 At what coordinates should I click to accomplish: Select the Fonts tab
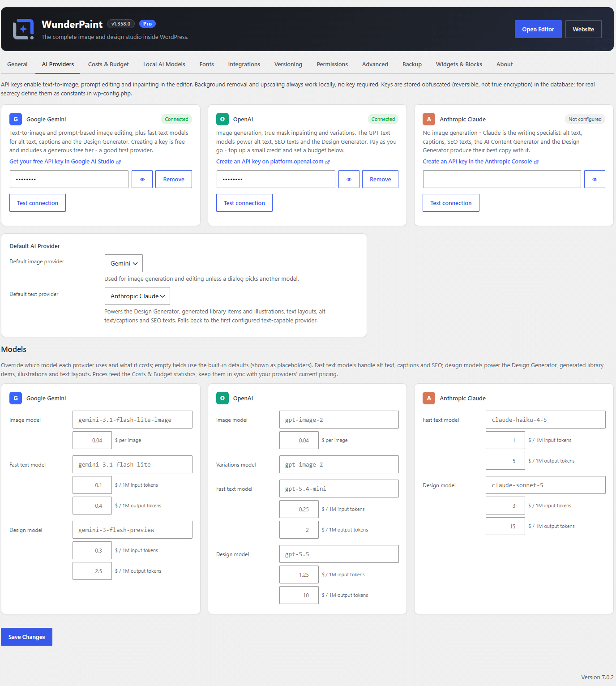click(207, 64)
